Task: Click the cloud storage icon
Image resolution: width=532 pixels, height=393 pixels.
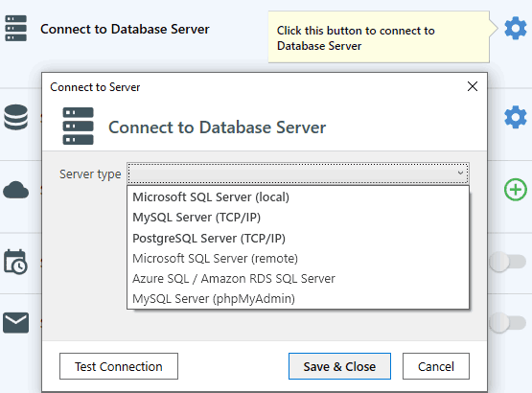Action: [x=16, y=190]
